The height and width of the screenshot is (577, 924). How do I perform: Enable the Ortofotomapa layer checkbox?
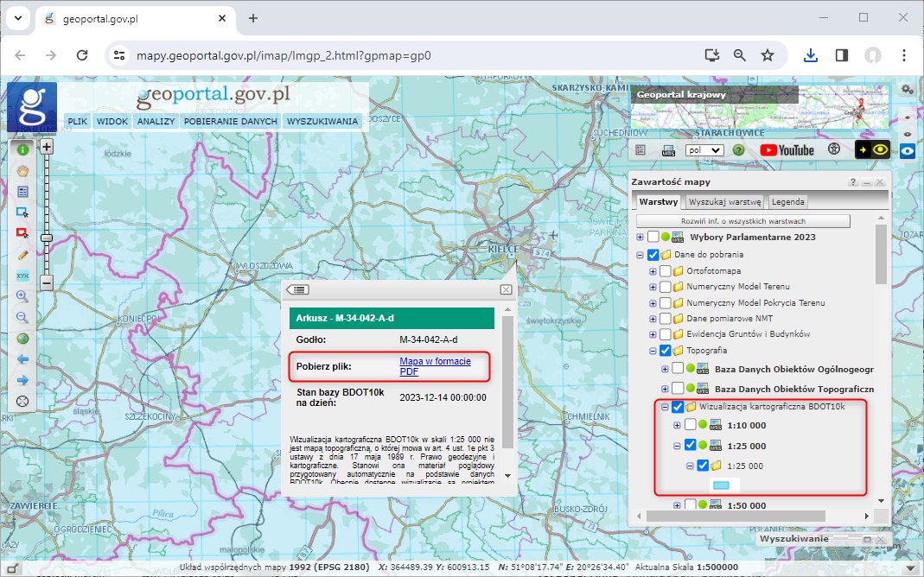665,271
